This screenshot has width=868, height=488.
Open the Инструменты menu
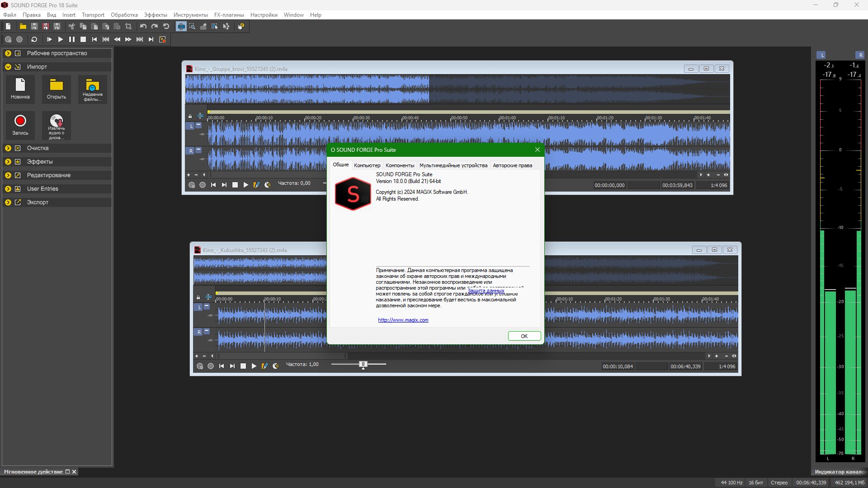(x=190, y=15)
